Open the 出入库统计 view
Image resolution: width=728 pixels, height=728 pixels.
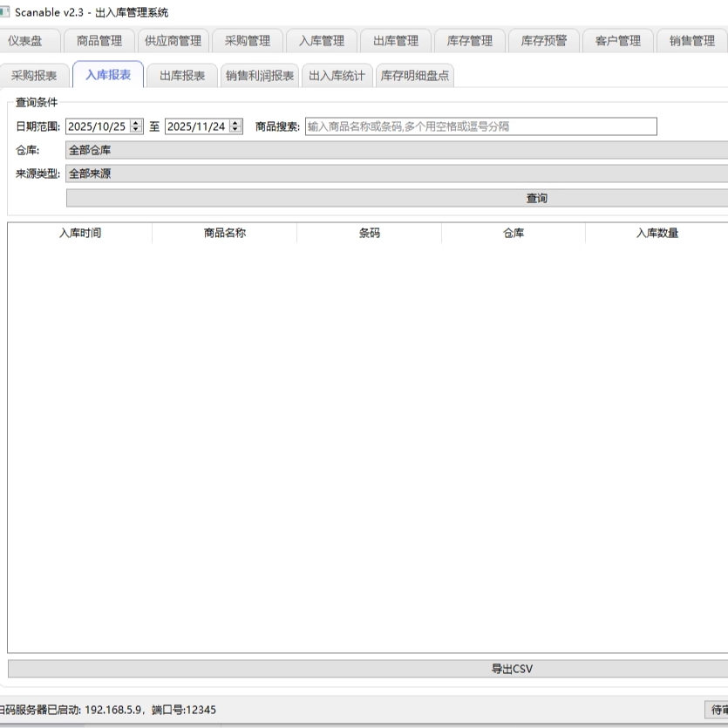[x=337, y=75]
